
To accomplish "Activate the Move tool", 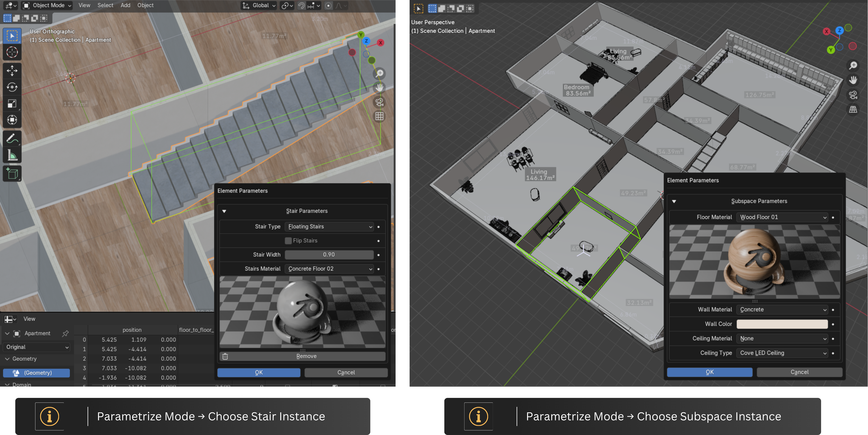I will (x=12, y=71).
